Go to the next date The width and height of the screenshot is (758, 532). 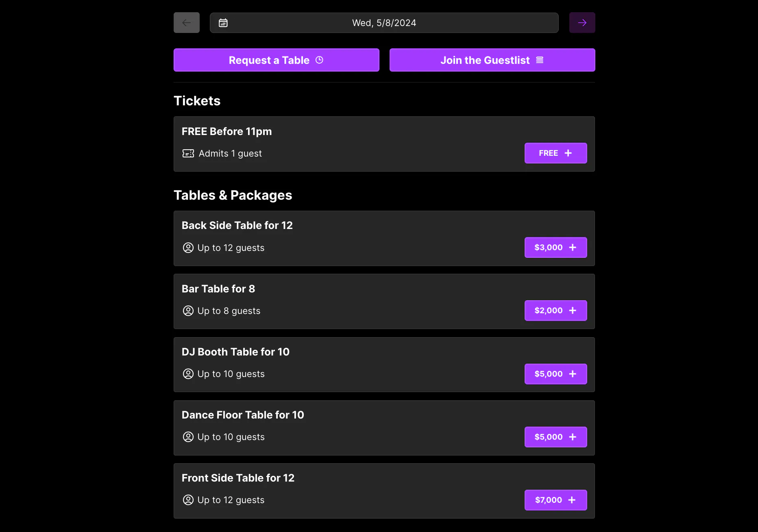pos(582,23)
